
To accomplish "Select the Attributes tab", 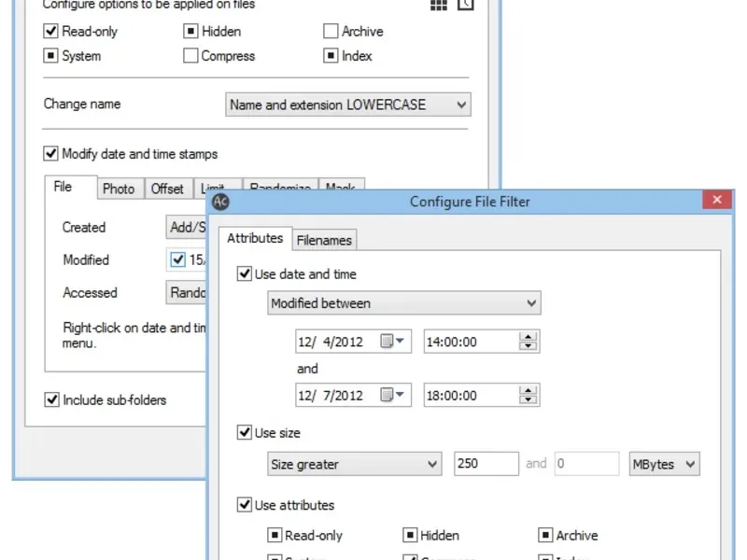I will [x=255, y=238].
